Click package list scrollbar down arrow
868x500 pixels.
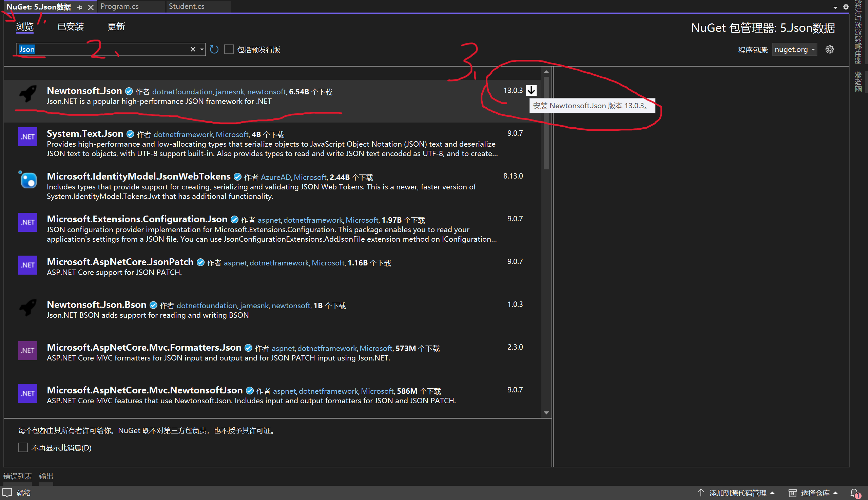point(546,413)
